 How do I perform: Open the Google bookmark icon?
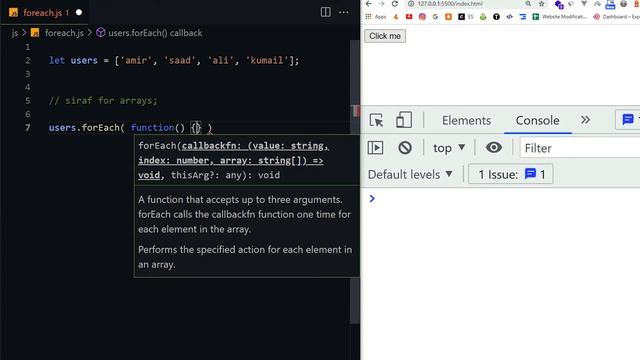coord(435,17)
